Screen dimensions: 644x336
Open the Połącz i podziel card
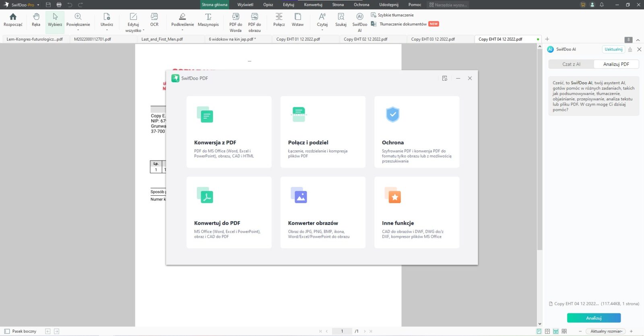[323, 132]
